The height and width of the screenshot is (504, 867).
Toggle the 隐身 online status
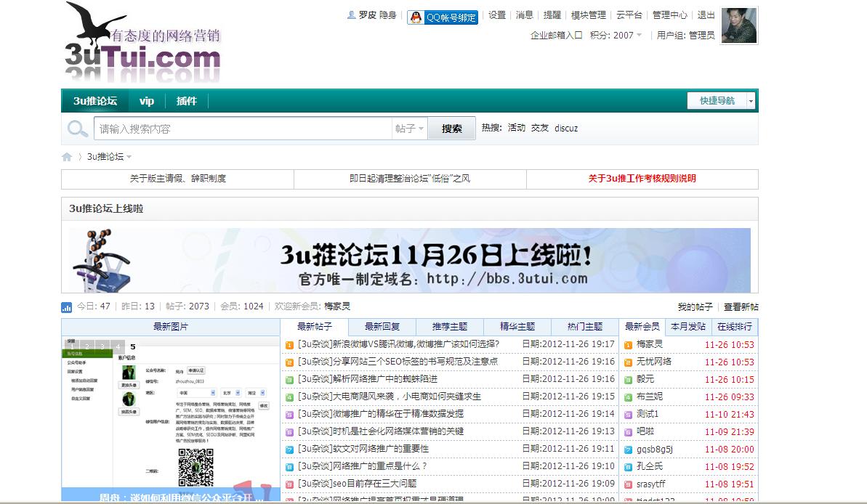point(387,15)
